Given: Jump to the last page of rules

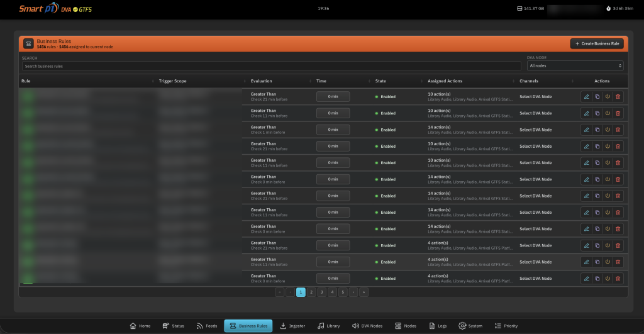Looking at the screenshot, I should pyautogui.click(x=364, y=292).
